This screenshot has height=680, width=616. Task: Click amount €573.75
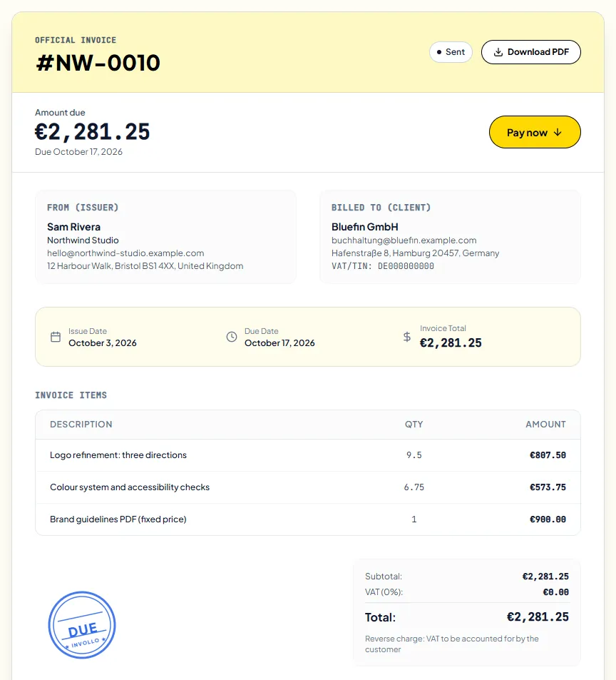[548, 487]
